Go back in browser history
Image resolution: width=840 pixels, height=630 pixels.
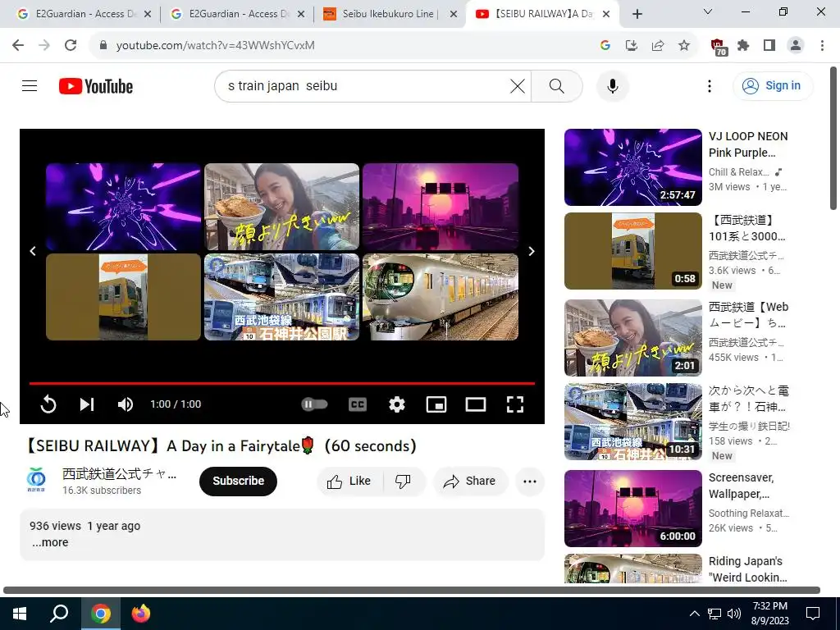pos(18,46)
